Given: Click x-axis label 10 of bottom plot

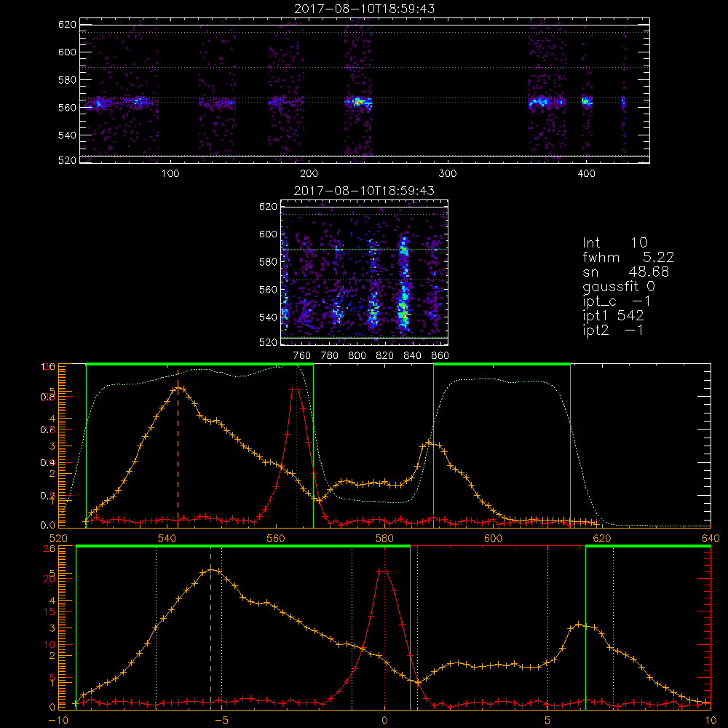Looking at the screenshot, I should pyautogui.click(x=711, y=720).
